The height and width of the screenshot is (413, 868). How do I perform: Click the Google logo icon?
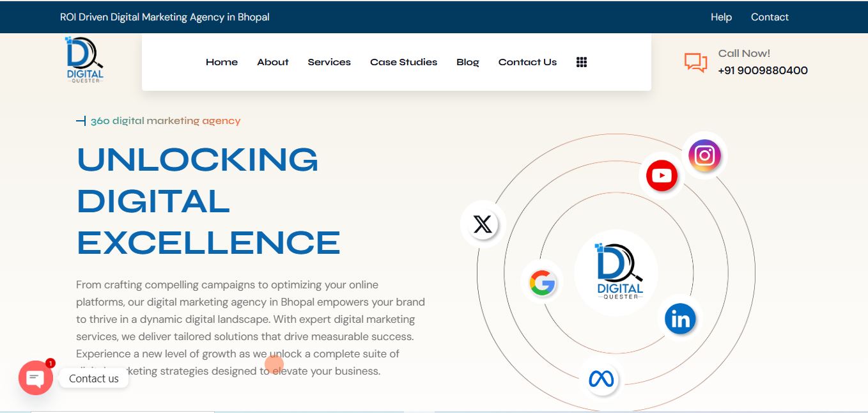pos(542,283)
